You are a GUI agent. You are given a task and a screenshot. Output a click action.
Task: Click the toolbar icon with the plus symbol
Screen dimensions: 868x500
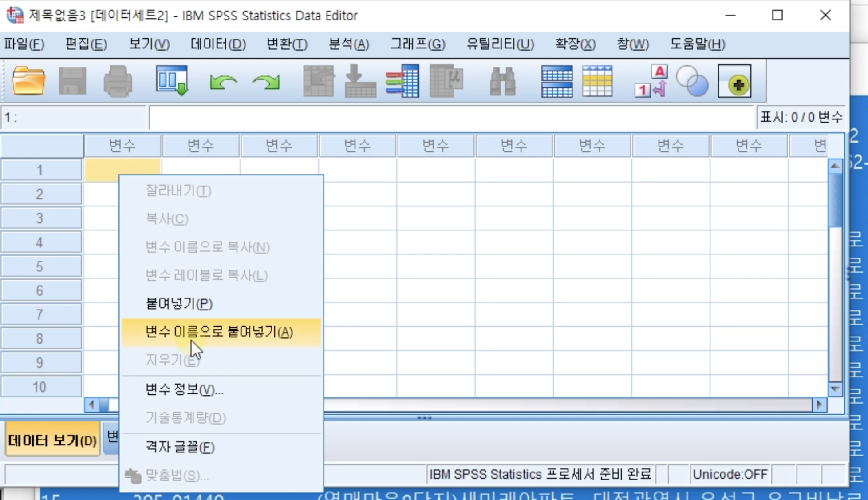[734, 81]
